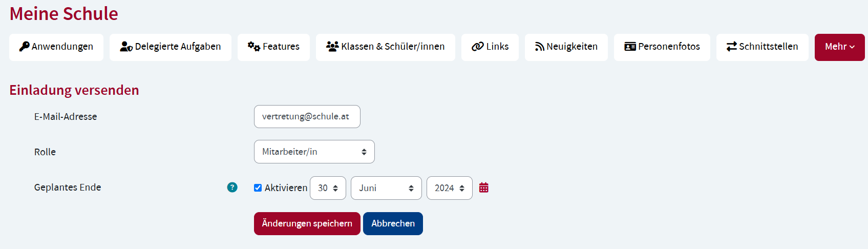Click the arrows icon for Schnittstellen
The height and width of the screenshot is (249, 868).
[x=732, y=47]
